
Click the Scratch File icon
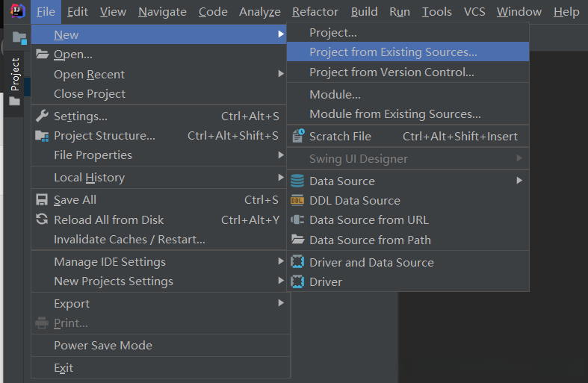(x=297, y=136)
